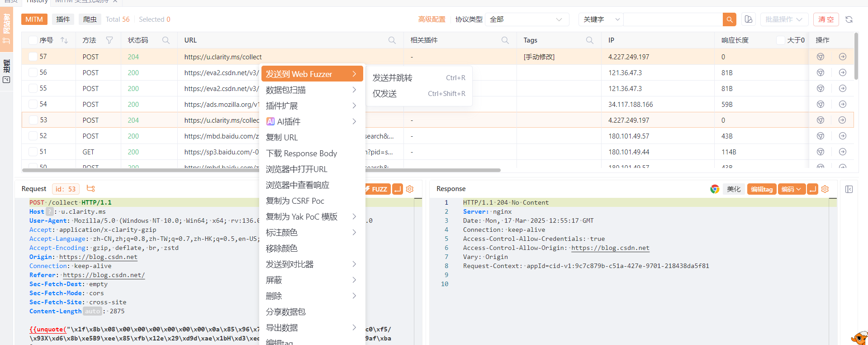The width and height of the screenshot is (868, 345).
Task: Enable the 大于0 response length checkbox
Action: tap(780, 40)
